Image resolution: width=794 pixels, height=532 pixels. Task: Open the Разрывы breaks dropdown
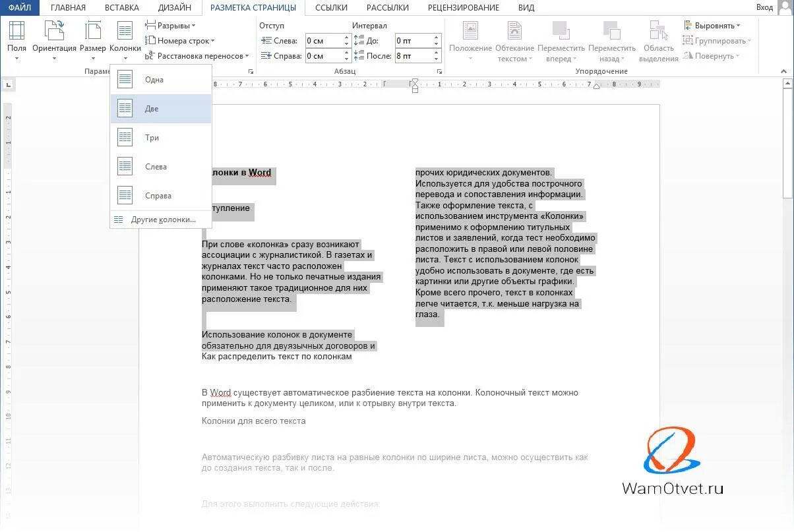(170, 26)
